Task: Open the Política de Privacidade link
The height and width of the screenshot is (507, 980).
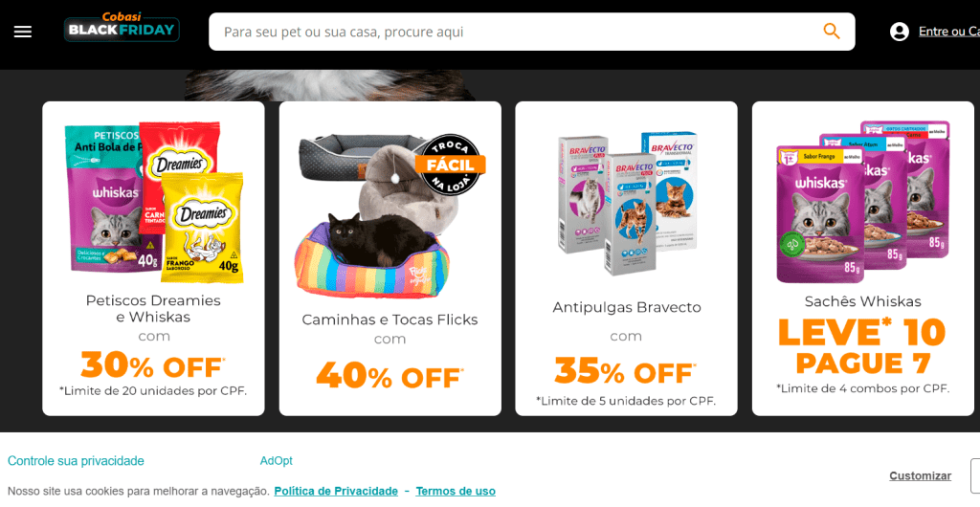Action: (x=336, y=491)
